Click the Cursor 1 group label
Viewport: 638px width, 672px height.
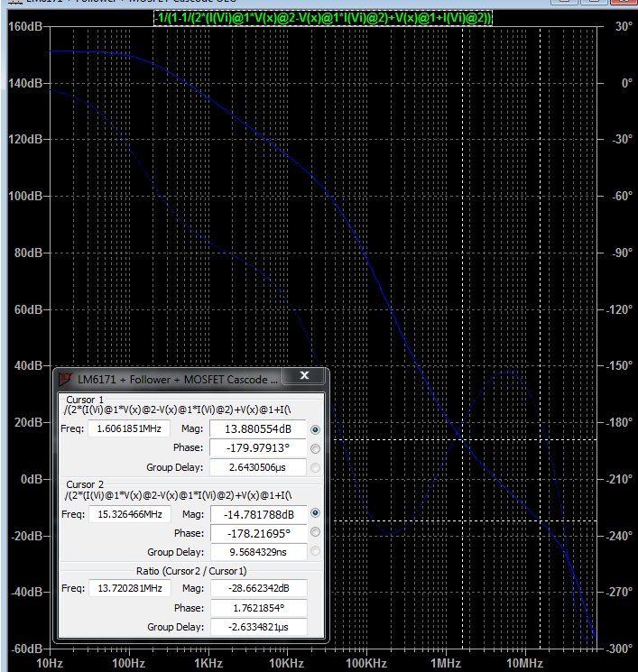(x=85, y=400)
